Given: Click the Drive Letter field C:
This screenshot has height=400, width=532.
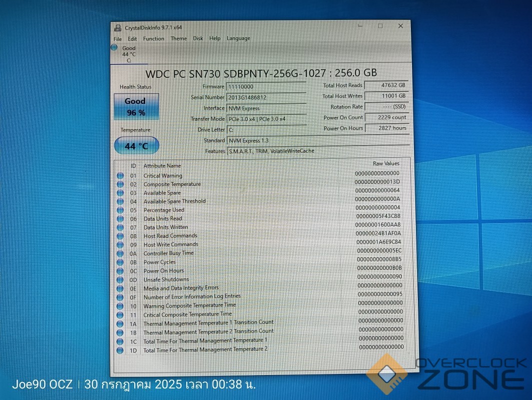Looking at the screenshot, I should (x=266, y=130).
